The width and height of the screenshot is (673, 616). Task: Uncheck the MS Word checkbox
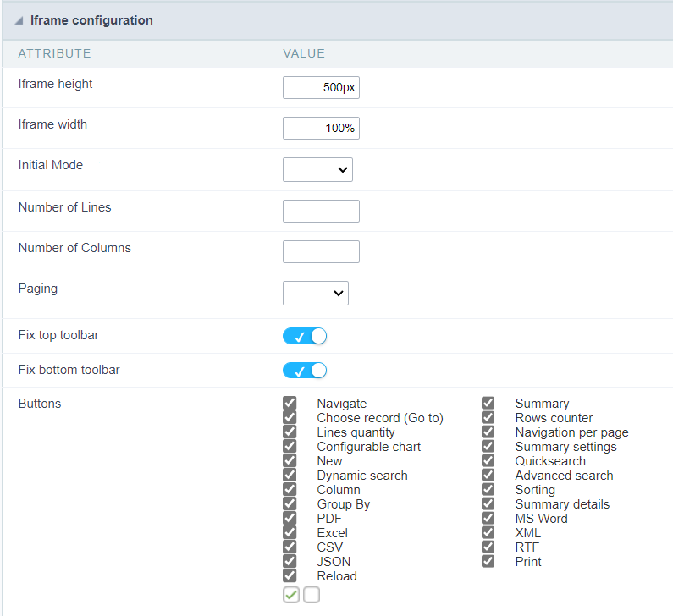click(488, 518)
